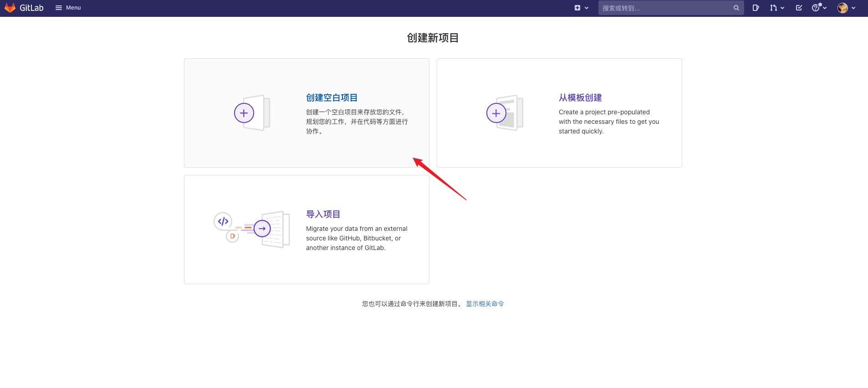Image resolution: width=868 pixels, height=388 pixels.
Task: Click the 您也可以通过命令行来创建新项目 text
Action: click(x=412, y=304)
